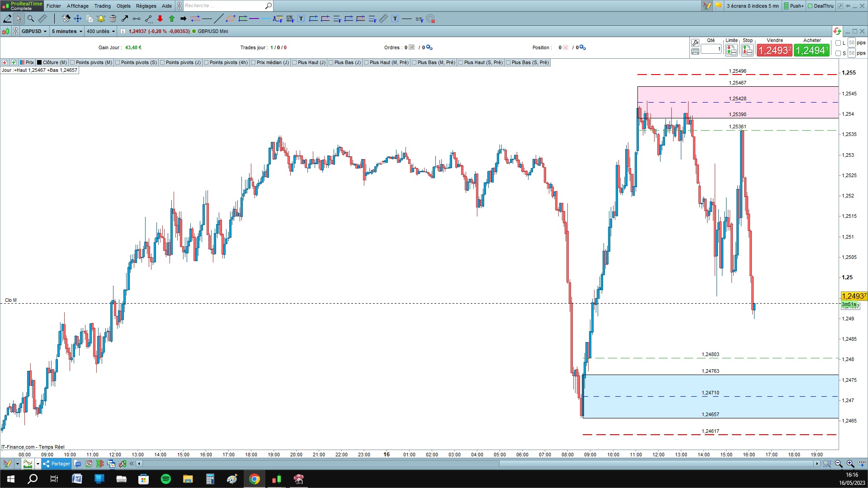868x488 pixels.
Task: Open the Affichage menu
Action: click(x=78, y=6)
